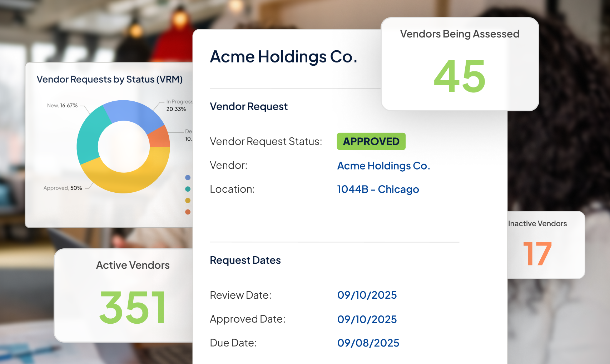Viewport: 610px width, 364px height.
Task: Click the Approved Date value 09/10/2025
Action: (367, 319)
